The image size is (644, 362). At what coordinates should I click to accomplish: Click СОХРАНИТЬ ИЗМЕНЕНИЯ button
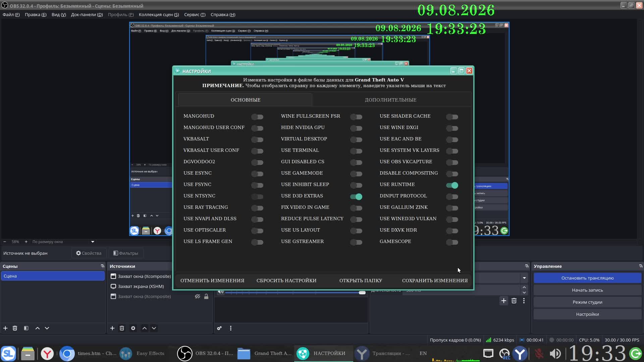tap(435, 281)
